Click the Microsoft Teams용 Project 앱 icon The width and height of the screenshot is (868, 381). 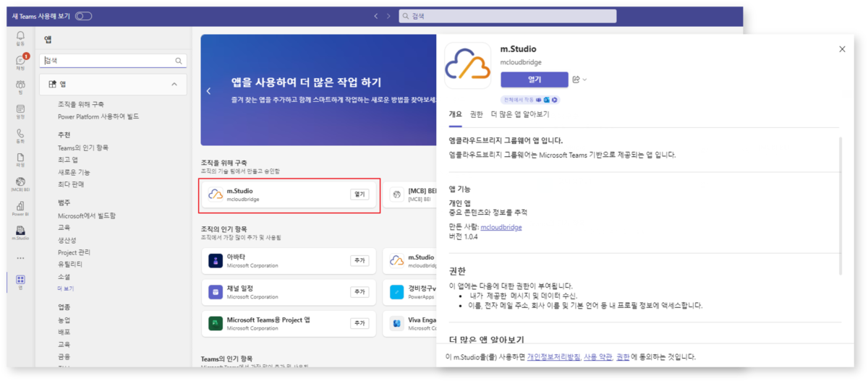pyautogui.click(x=216, y=323)
